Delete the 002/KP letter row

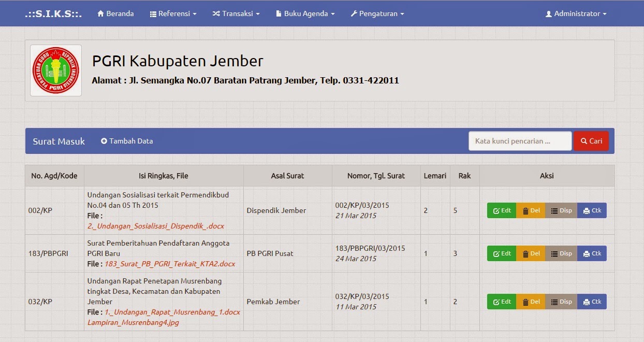click(531, 210)
